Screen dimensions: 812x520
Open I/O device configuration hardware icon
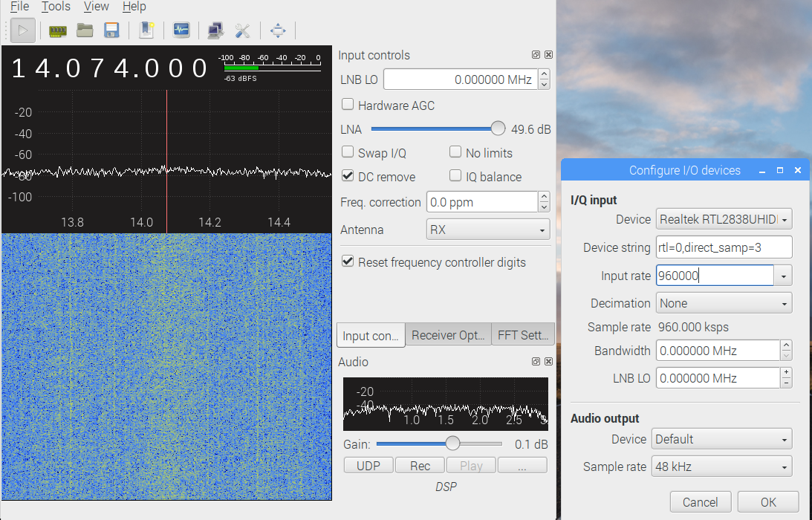[58, 30]
